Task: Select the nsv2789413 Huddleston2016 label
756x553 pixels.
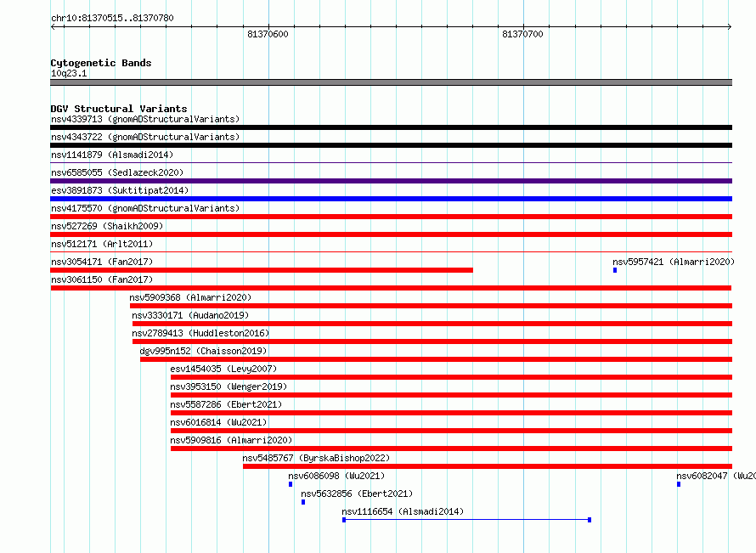Action: (200, 333)
